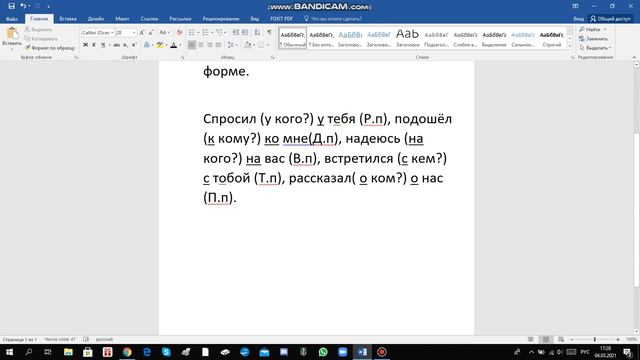
Task: Open font dialog launcher in Шрифт group
Action: pos(182,58)
